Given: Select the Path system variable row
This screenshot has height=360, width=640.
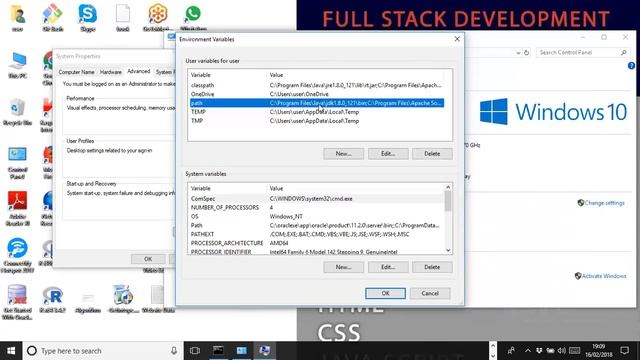Looking at the screenshot, I should (x=317, y=226).
